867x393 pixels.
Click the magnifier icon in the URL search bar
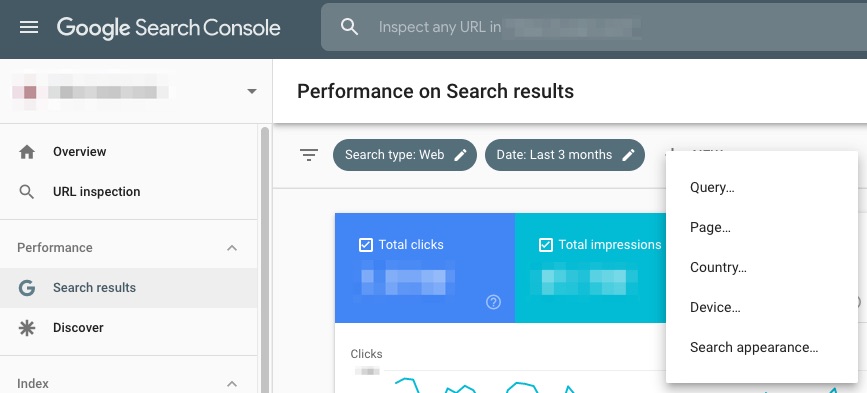click(349, 27)
